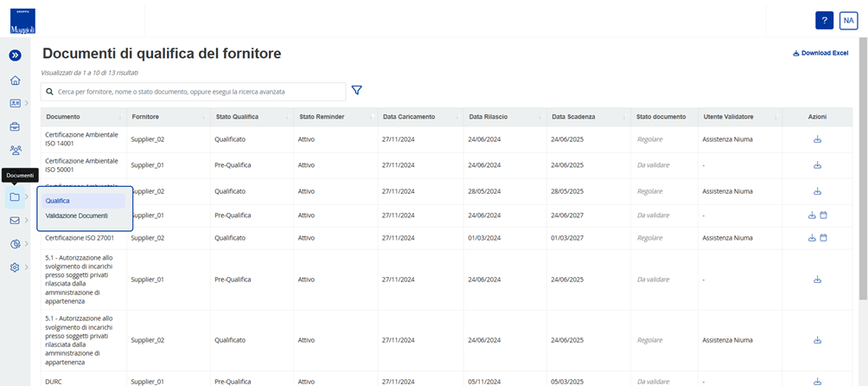
Task: Expand chevron next to pie chart icon
Action: pos(26,244)
